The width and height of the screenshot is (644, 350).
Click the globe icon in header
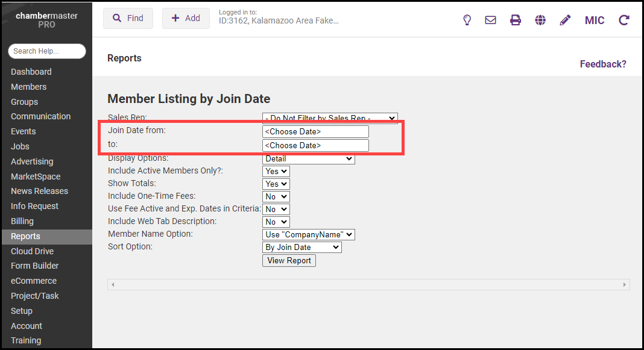click(540, 20)
